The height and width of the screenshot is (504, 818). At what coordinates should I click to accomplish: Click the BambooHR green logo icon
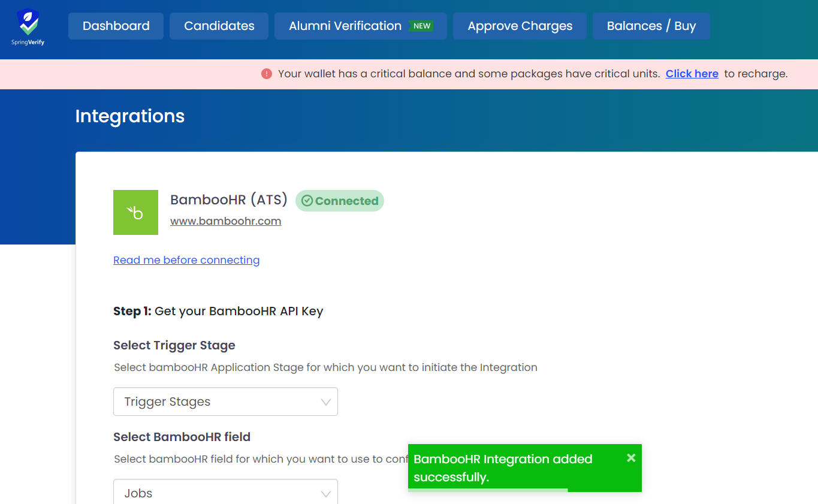(135, 212)
